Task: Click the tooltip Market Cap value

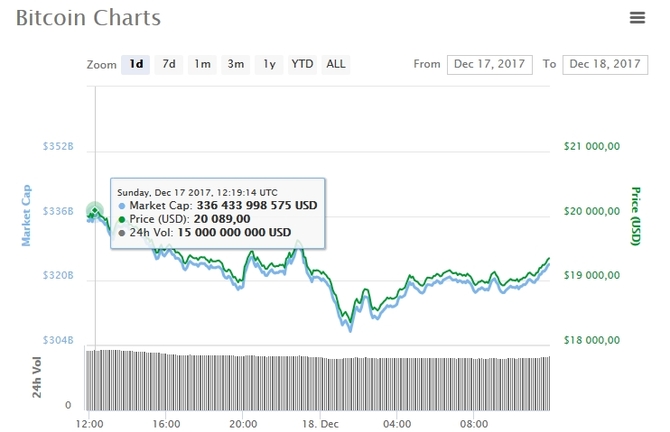Action: pyautogui.click(x=257, y=205)
